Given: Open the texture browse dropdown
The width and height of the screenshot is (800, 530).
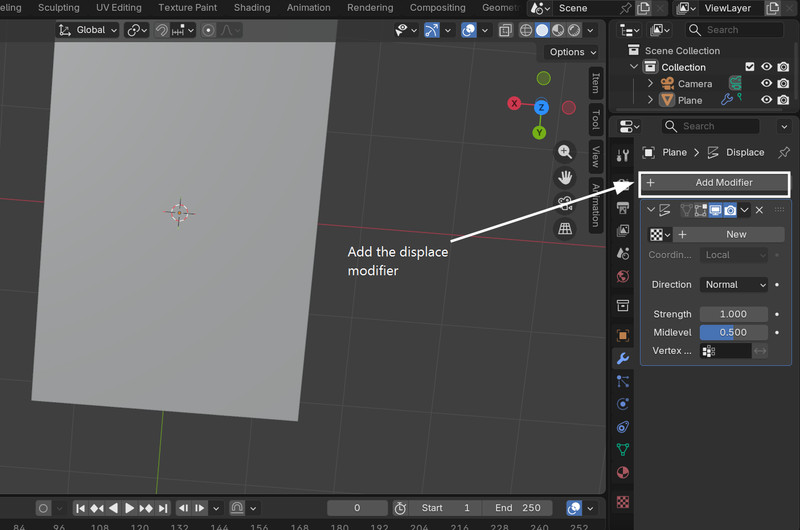Looking at the screenshot, I should pos(660,235).
